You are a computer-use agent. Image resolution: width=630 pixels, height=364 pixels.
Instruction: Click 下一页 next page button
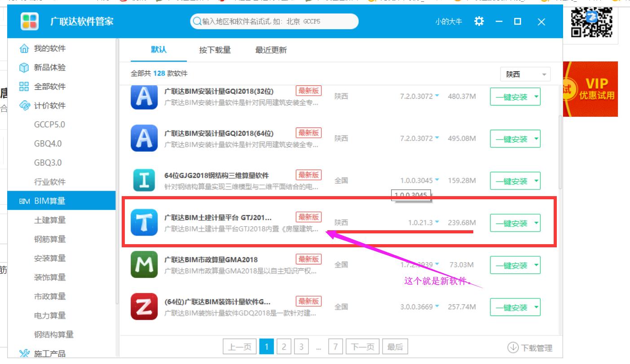(x=362, y=346)
